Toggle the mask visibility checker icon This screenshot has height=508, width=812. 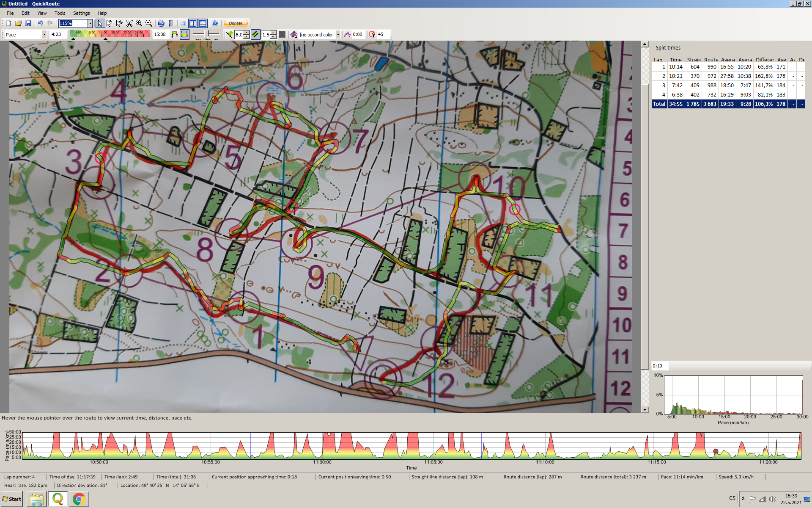(x=282, y=35)
